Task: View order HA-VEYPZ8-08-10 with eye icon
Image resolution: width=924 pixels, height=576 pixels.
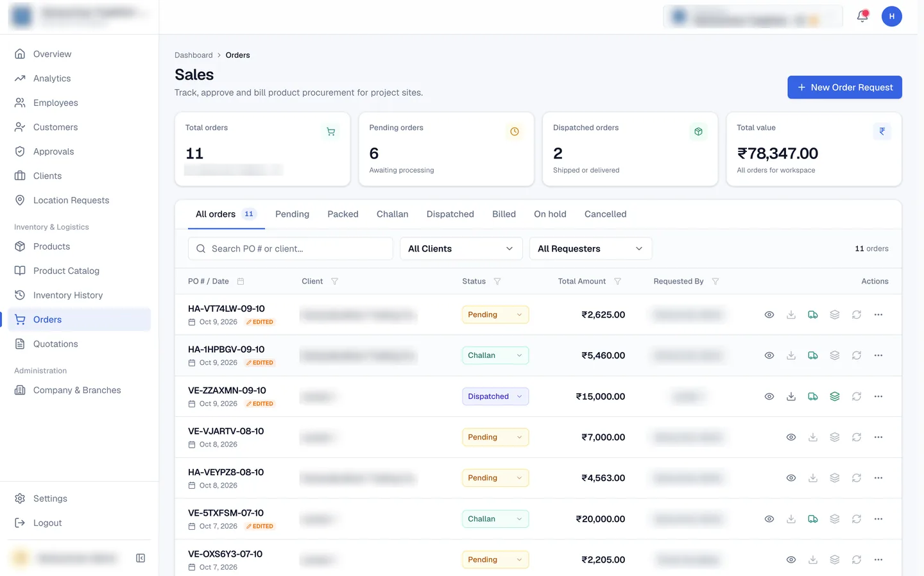Action: point(791,478)
